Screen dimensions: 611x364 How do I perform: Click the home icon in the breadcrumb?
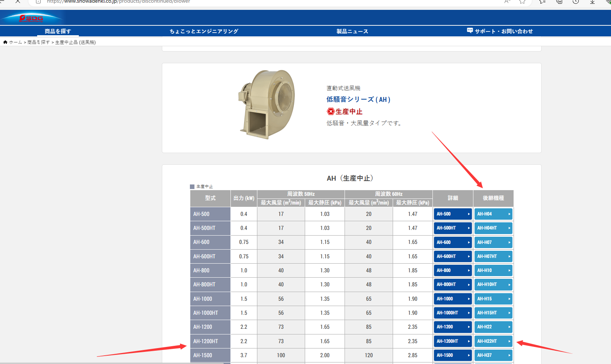tap(5, 42)
